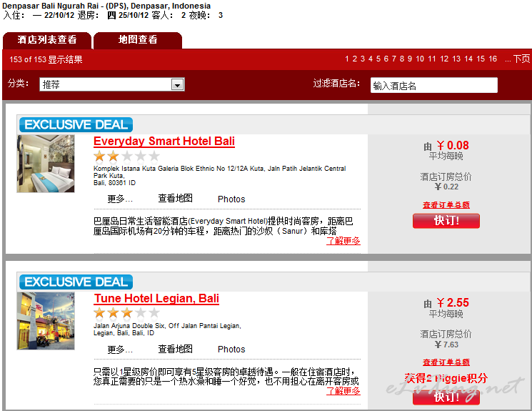Viewport: 532px width, 411px height.
Task: Click star rating of Tune Hotel Legian
Action: click(126, 313)
